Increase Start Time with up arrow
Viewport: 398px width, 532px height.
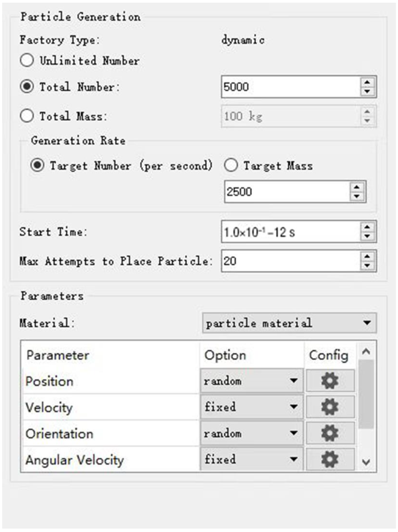coord(367,227)
